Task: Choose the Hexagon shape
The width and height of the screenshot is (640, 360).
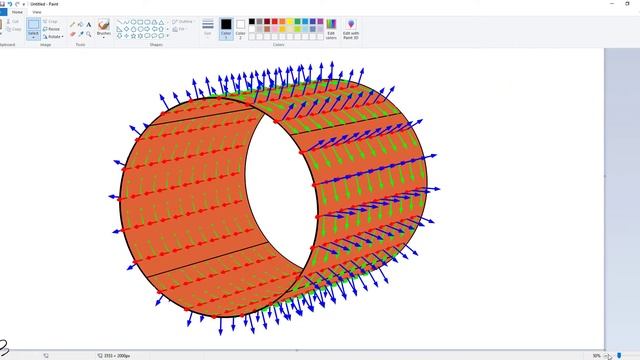Action: coord(140,29)
